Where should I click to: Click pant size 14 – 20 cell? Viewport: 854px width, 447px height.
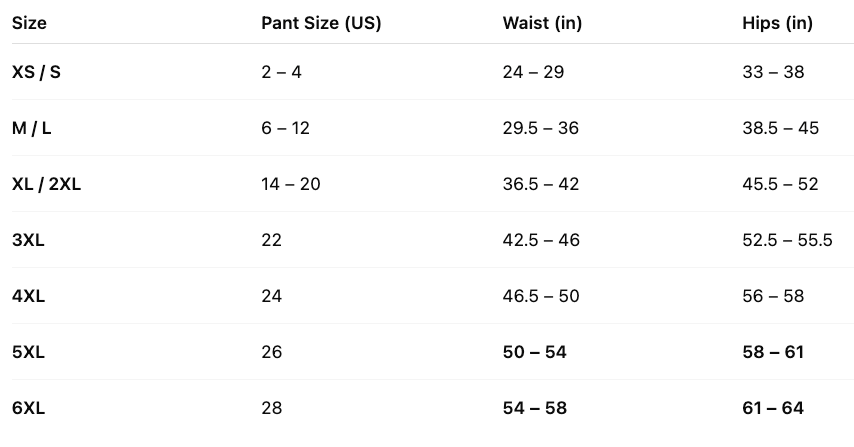coord(289,184)
